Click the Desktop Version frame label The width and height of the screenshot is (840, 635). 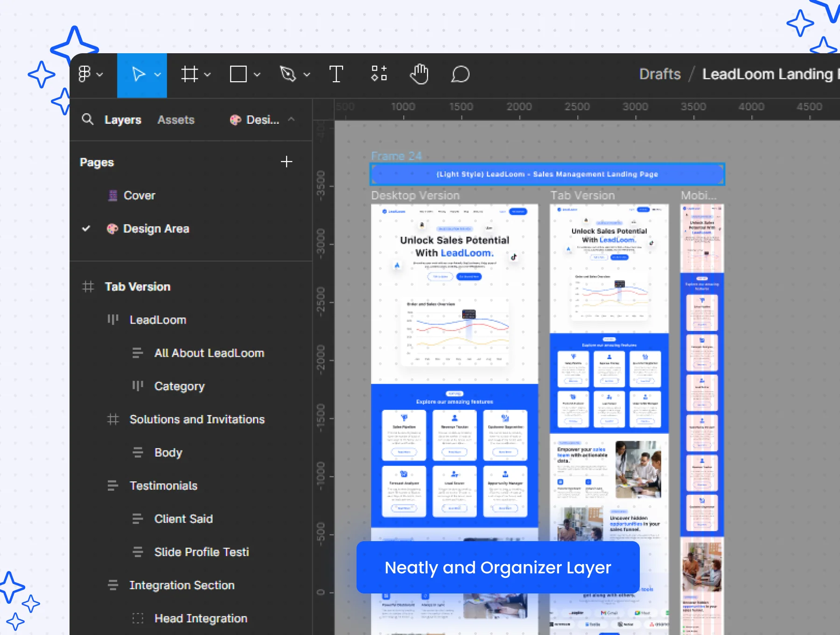tap(415, 196)
